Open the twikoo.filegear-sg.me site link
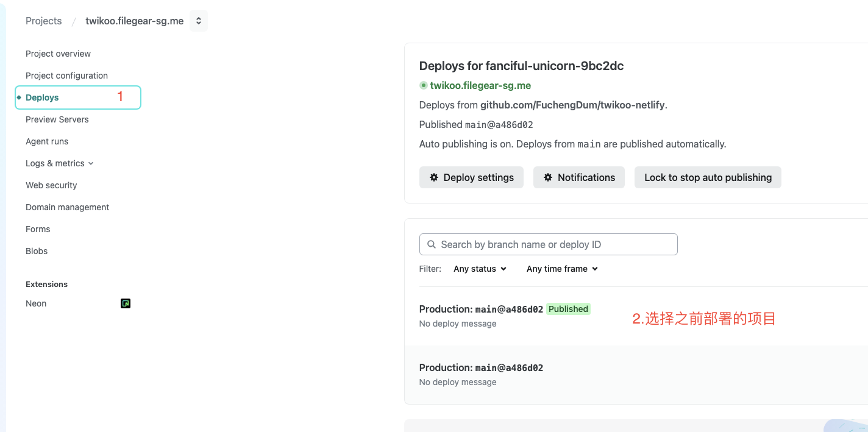 [x=480, y=86]
